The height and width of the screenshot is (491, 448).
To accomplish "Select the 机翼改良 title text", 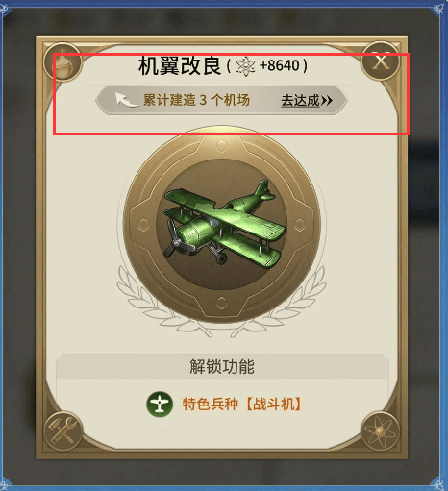I will click(180, 65).
